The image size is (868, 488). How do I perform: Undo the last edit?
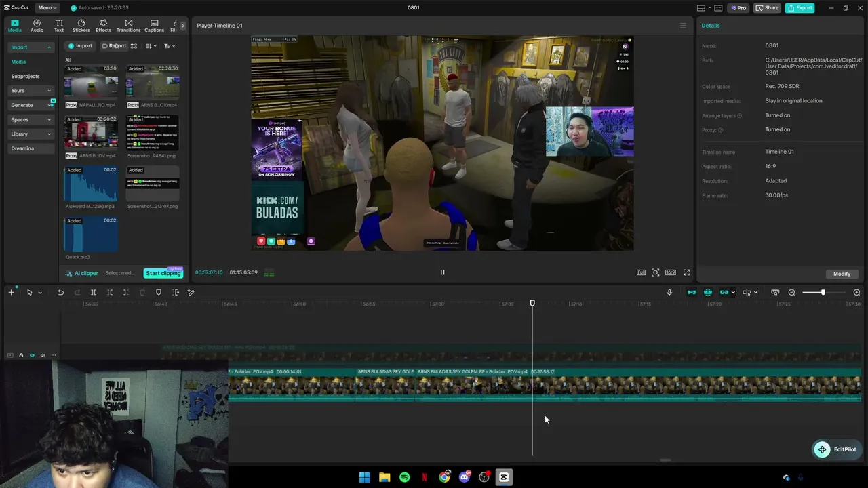(60, 292)
